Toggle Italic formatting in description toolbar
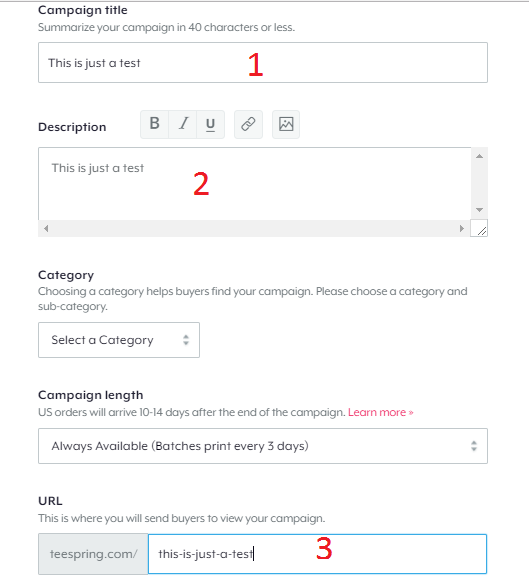Screen dimensions: 529x583 183,124
